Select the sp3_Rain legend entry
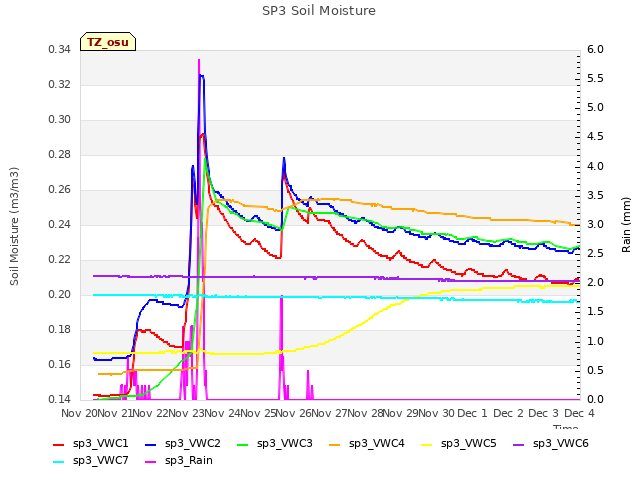Screen dimensions: 640x480 [x=179, y=461]
